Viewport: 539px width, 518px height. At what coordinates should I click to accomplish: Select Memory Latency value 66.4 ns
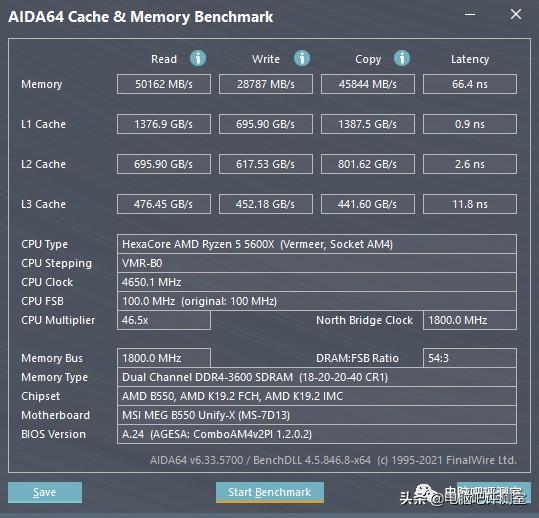click(x=470, y=84)
